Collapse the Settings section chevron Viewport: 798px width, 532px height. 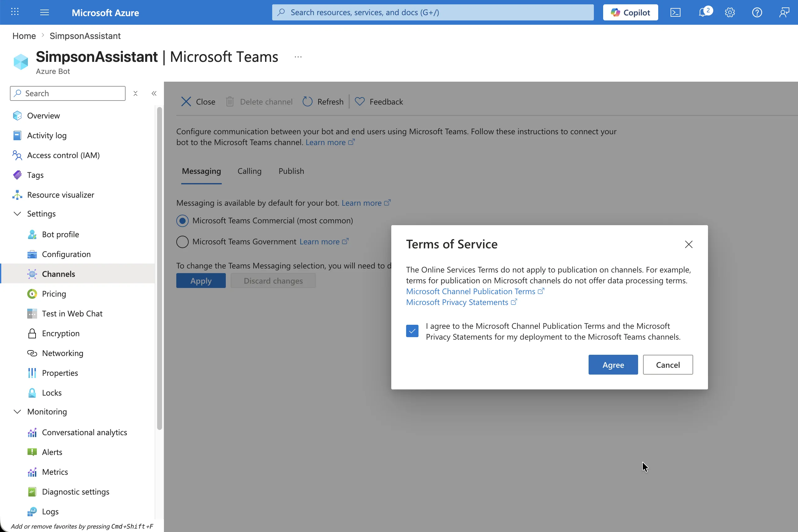click(x=17, y=213)
